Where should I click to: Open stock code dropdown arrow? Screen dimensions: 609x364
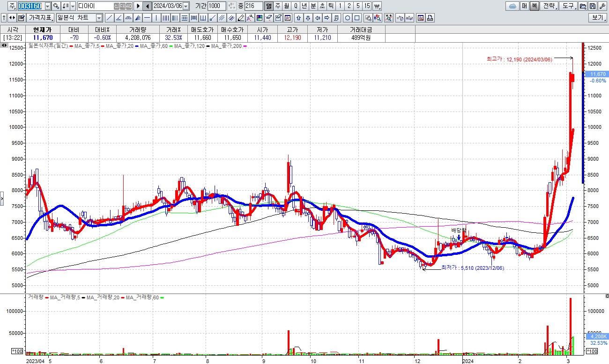48,6
